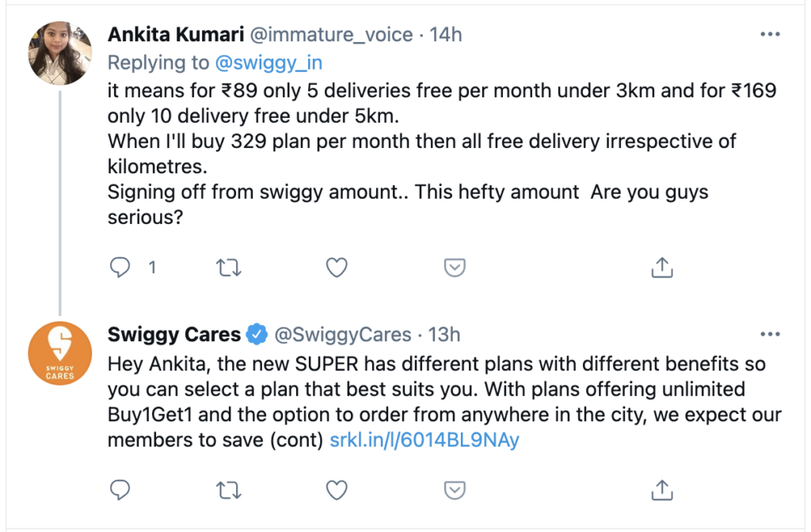Viewport: 811px width, 532px height.
Task: Like Ankita Kumari's tweet
Action: [x=337, y=268]
